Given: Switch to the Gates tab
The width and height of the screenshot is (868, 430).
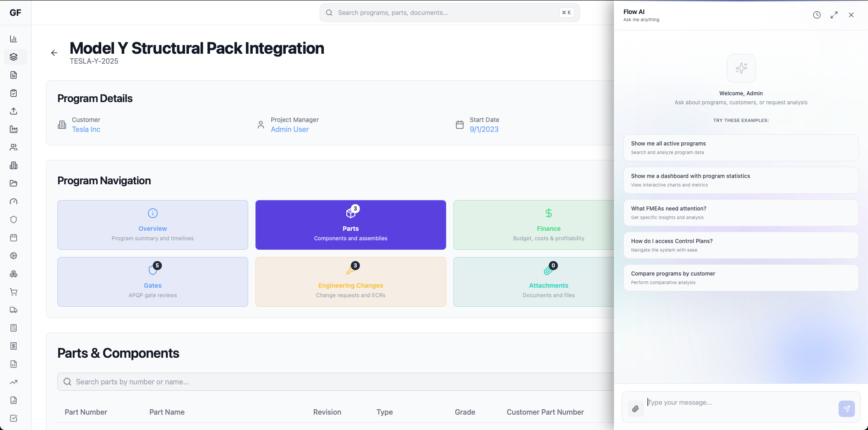Looking at the screenshot, I should coord(152,282).
